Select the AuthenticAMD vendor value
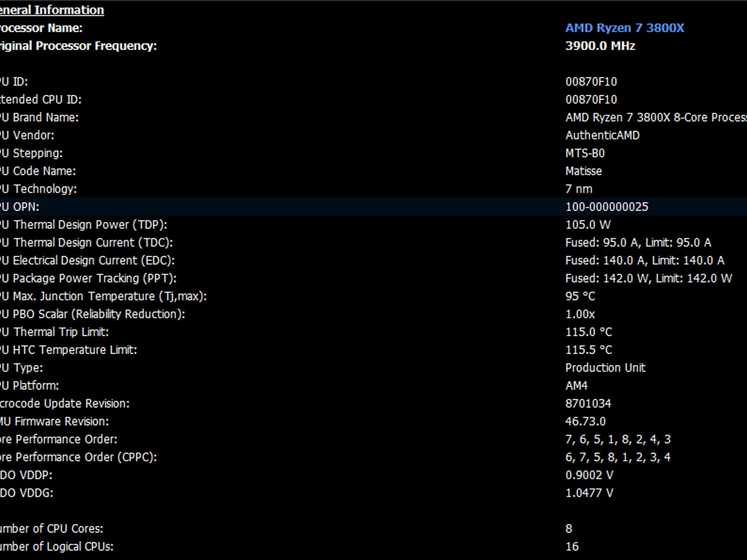Viewport: 747px width, 560px height. coord(602,135)
